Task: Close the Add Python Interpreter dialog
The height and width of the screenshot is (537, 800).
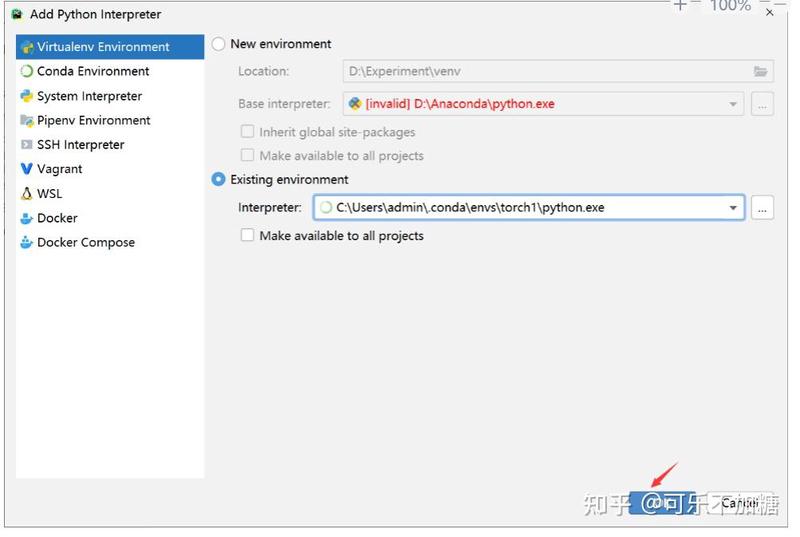Action: point(770,13)
